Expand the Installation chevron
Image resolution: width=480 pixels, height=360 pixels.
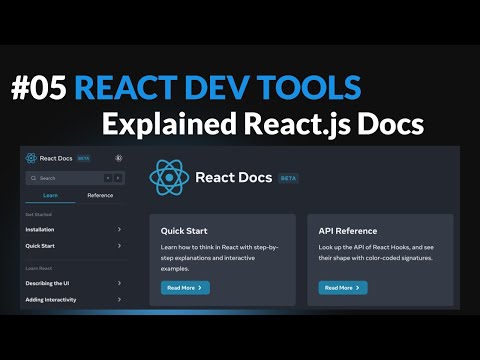coord(119,229)
